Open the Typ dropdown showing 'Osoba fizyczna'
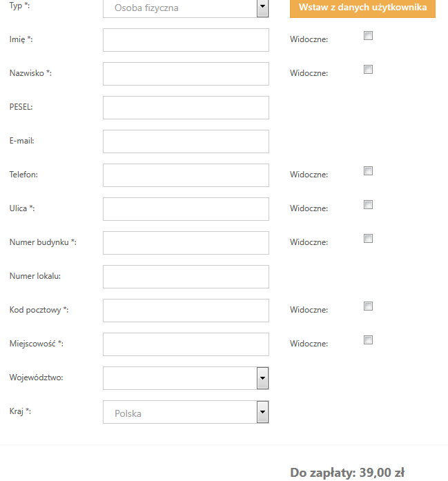This screenshot has width=448, height=481. point(186,8)
